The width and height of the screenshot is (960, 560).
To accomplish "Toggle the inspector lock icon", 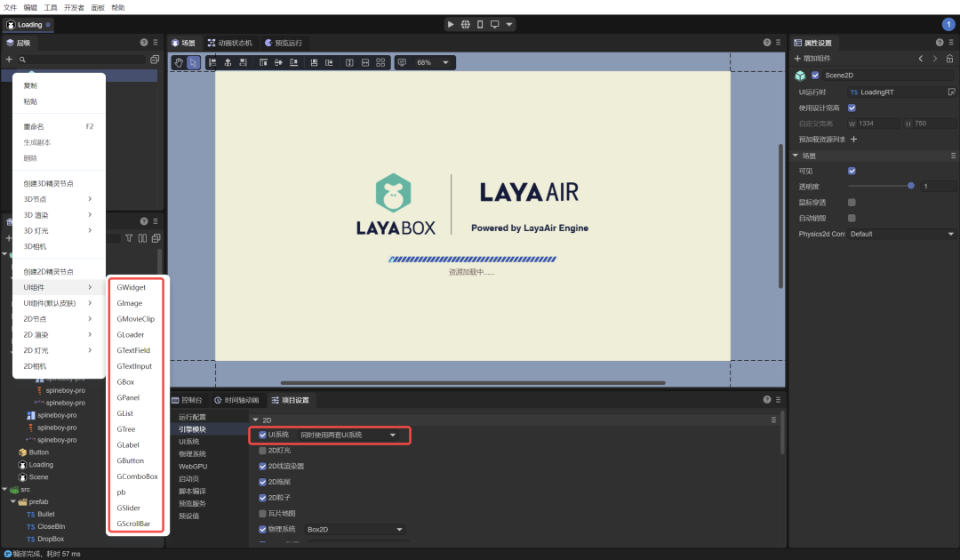I will click(949, 59).
